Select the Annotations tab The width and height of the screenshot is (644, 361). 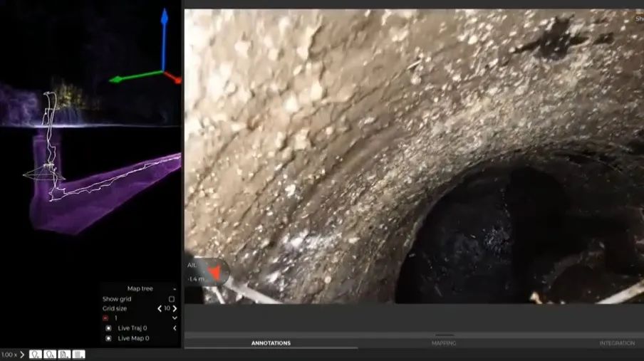tap(271, 343)
